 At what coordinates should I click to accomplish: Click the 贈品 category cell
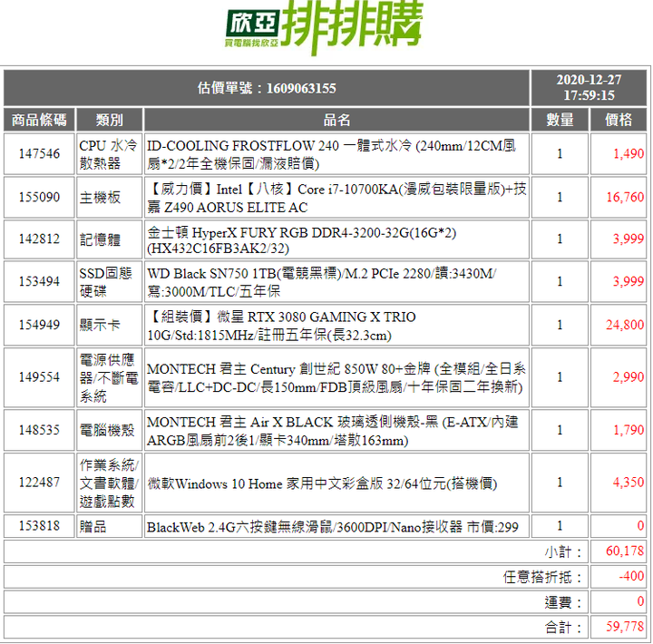[109, 526]
